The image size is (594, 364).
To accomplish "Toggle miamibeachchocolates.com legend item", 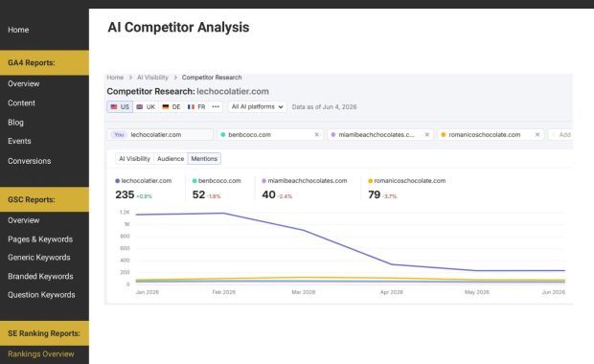I will 305,181.
